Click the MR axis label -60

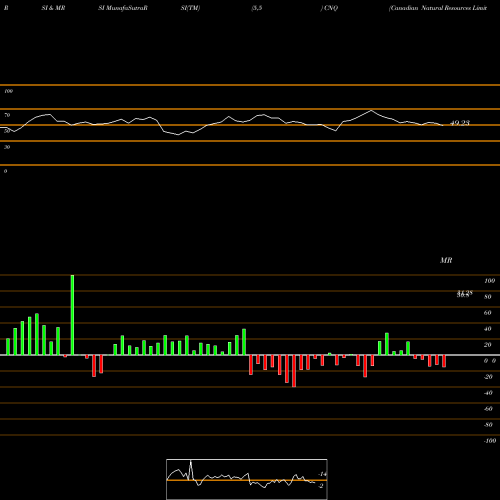click(488, 409)
